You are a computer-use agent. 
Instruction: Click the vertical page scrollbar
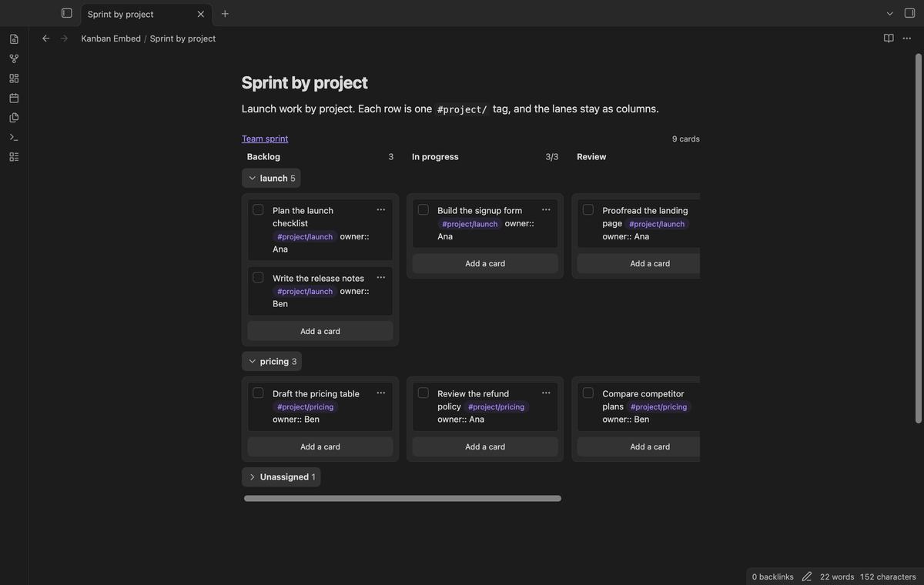tap(918, 239)
